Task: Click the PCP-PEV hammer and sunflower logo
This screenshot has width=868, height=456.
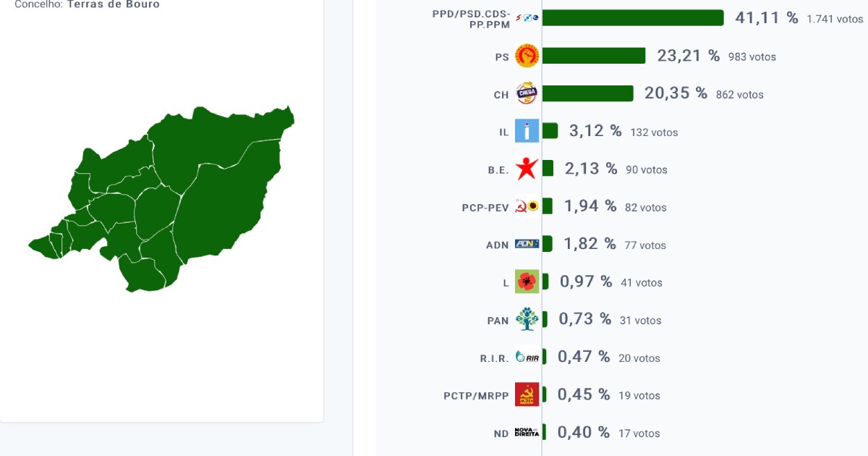Action: click(527, 206)
